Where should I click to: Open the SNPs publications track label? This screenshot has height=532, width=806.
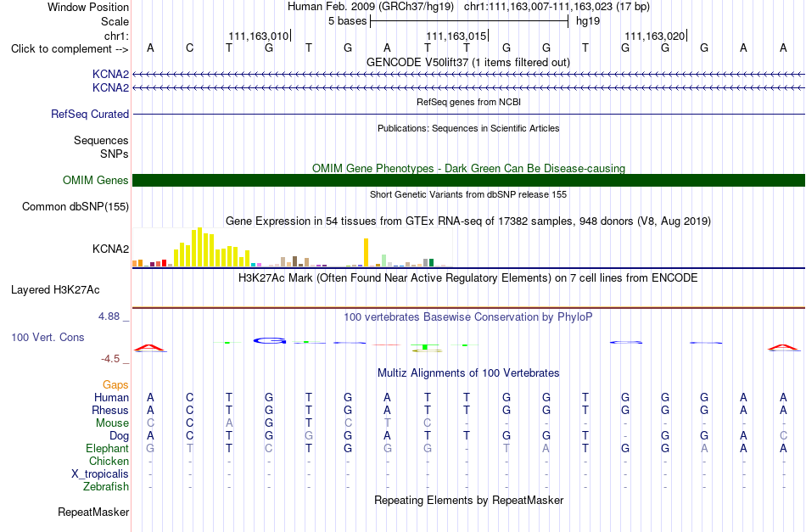[115, 154]
